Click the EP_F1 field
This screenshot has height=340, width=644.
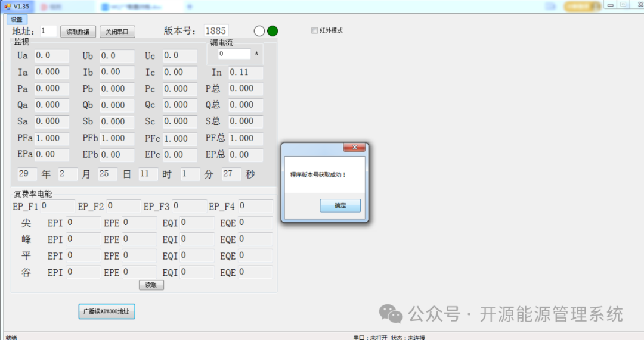click(57, 206)
